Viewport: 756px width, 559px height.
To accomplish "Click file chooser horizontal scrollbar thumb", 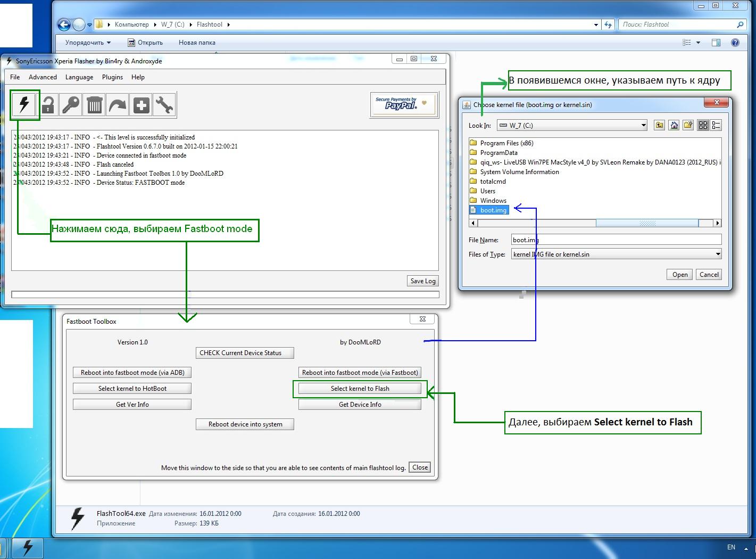I will click(647, 224).
